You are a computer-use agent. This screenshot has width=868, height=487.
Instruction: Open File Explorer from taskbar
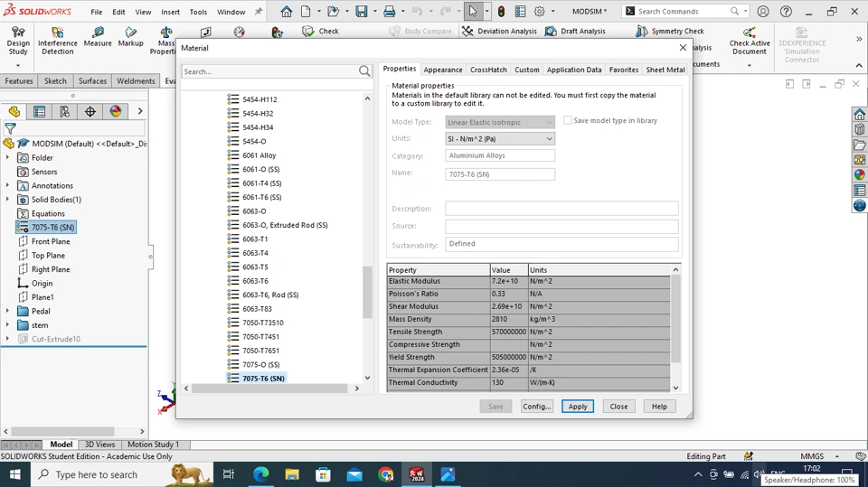click(x=292, y=474)
